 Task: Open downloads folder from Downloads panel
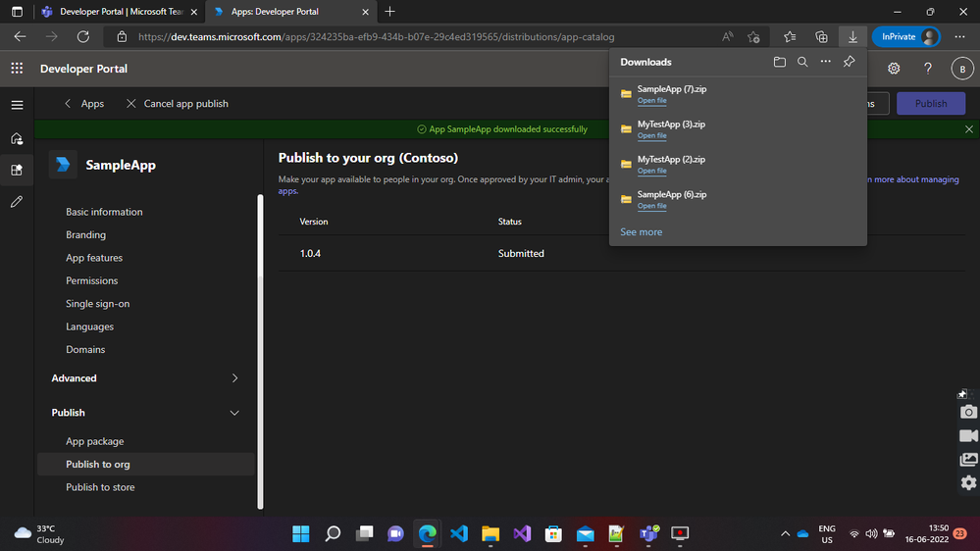pos(779,62)
